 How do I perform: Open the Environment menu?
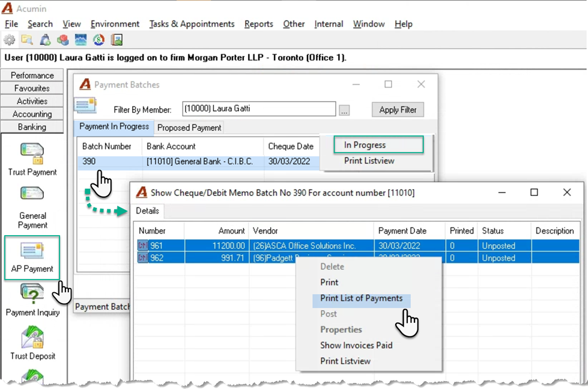115,24
